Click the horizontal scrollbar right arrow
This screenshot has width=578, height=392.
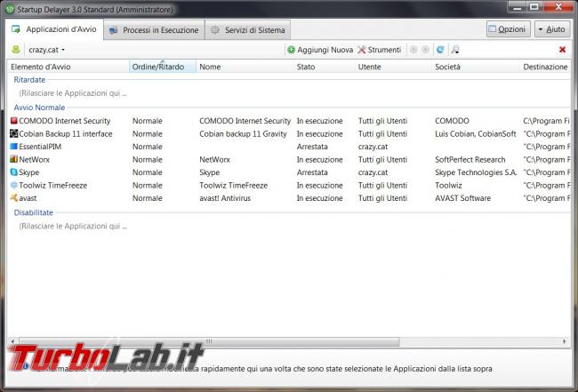(x=565, y=342)
